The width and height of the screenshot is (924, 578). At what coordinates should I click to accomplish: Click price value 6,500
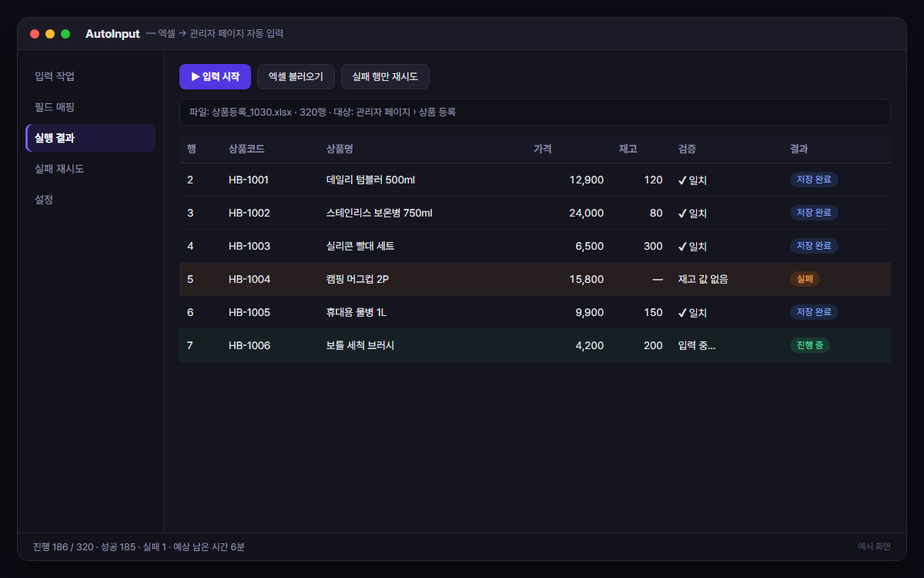point(590,246)
